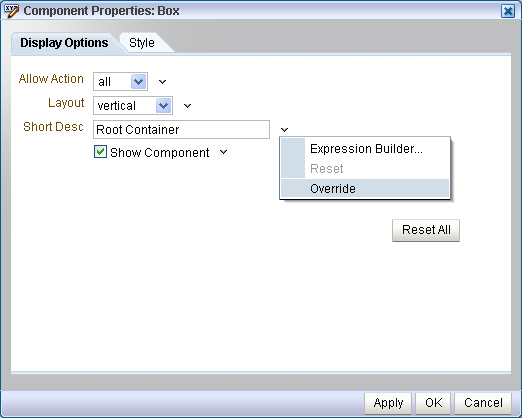The width and height of the screenshot is (522, 418).
Task: Close the Component Properties dialog
Action: pyautogui.click(x=508, y=11)
